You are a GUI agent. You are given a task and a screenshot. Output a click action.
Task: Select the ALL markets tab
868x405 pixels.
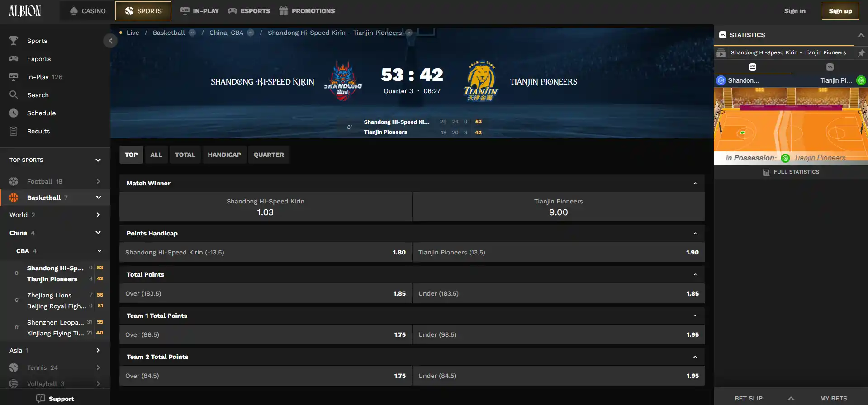point(156,155)
